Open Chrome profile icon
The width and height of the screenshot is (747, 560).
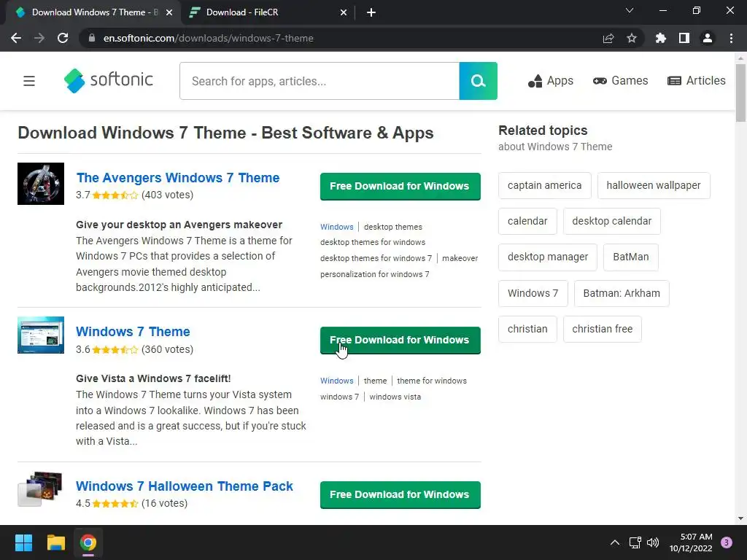[708, 38]
